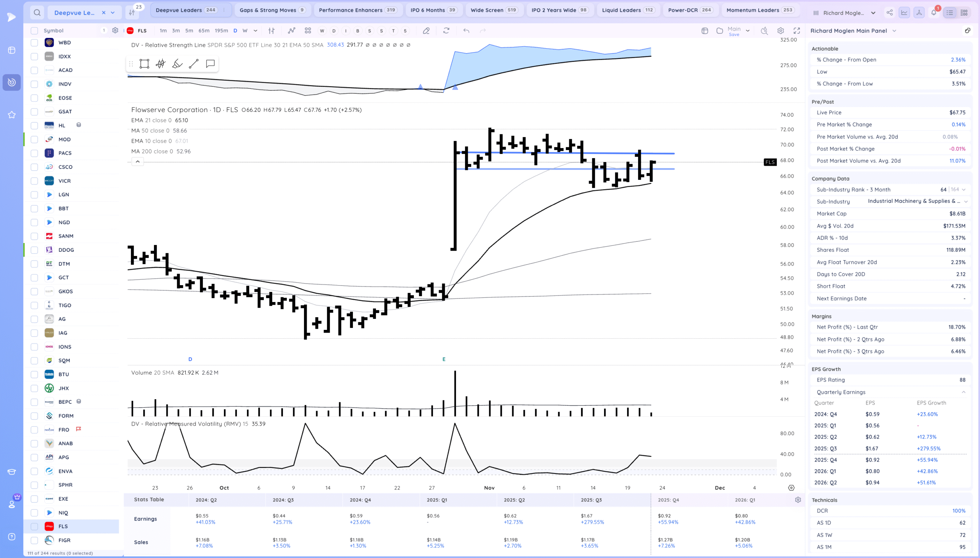The width and height of the screenshot is (980, 558).
Task: Select the CSCO row in watchlist
Action: tap(65, 167)
